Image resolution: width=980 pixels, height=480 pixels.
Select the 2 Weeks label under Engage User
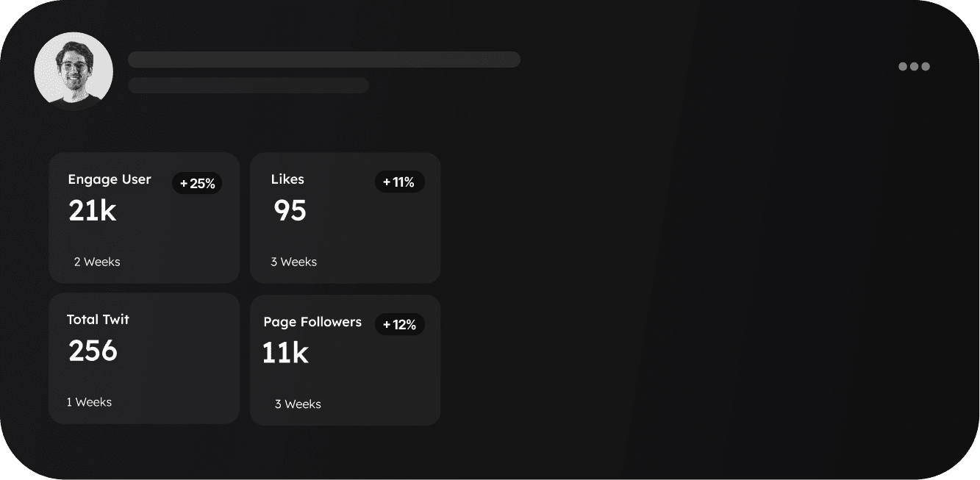coord(97,262)
